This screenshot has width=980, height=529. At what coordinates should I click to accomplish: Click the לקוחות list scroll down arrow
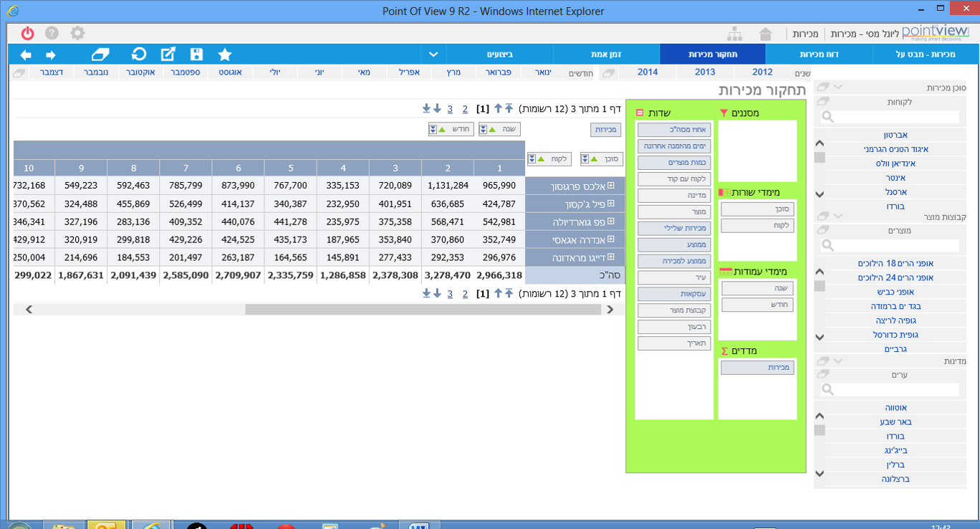[820, 194]
